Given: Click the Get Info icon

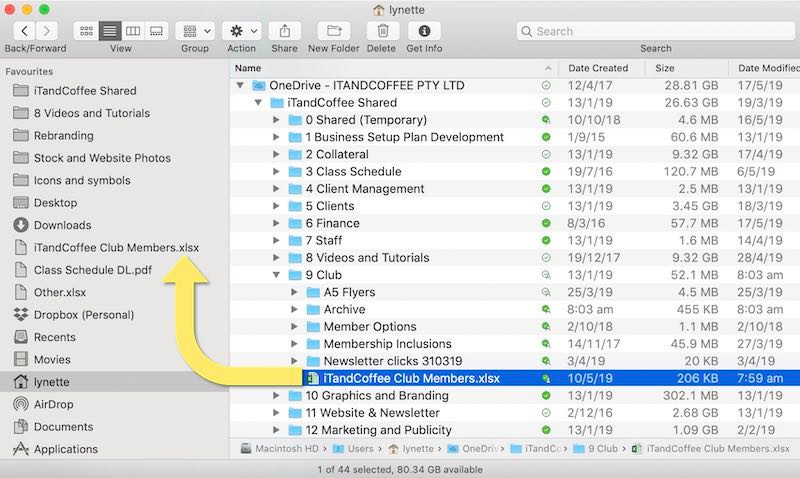Looking at the screenshot, I should 424,31.
